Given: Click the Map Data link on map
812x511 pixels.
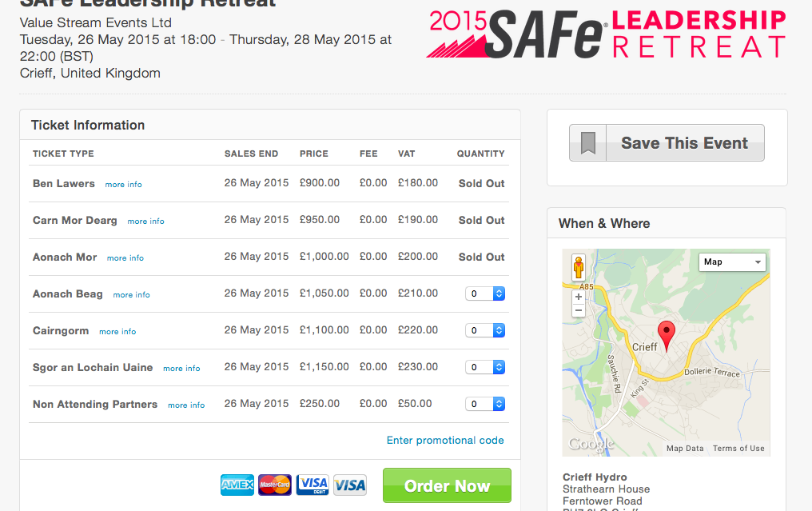Looking at the screenshot, I should coord(685,449).
